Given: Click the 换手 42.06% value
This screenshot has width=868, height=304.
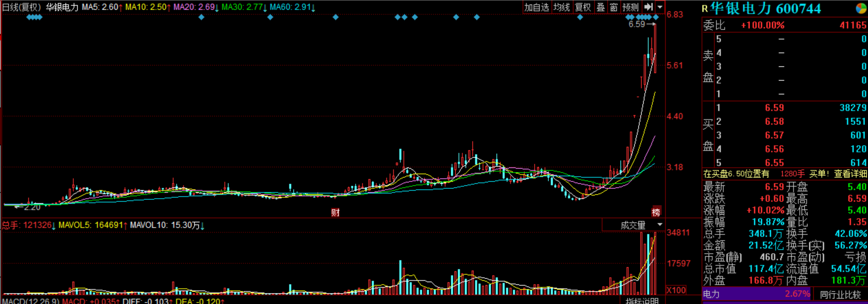Looking at the screenshot, I should click(851, 233).
